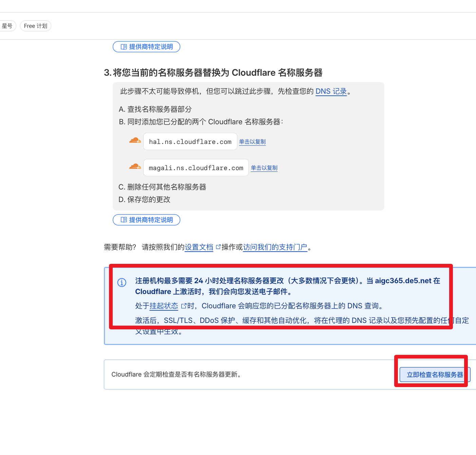Copy hal.ns.cloudflare.com via 单击以复制
The width and height of the screenshot is (476, 455).
point(252,142)
